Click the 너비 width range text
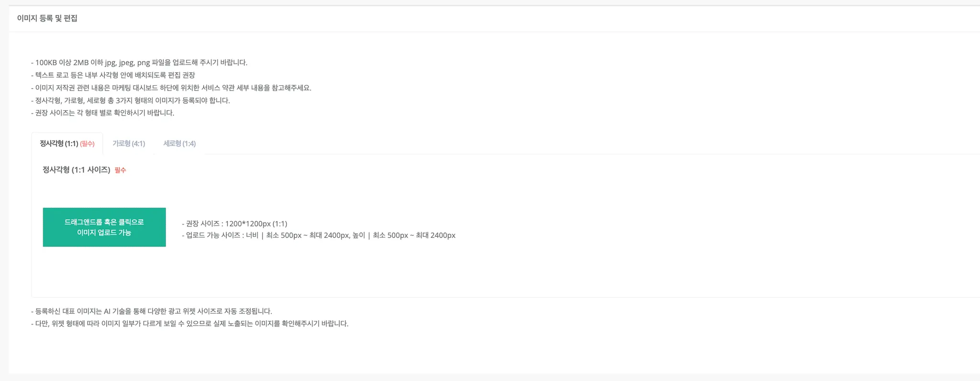 pyautogui.click(x=298, y=235)
